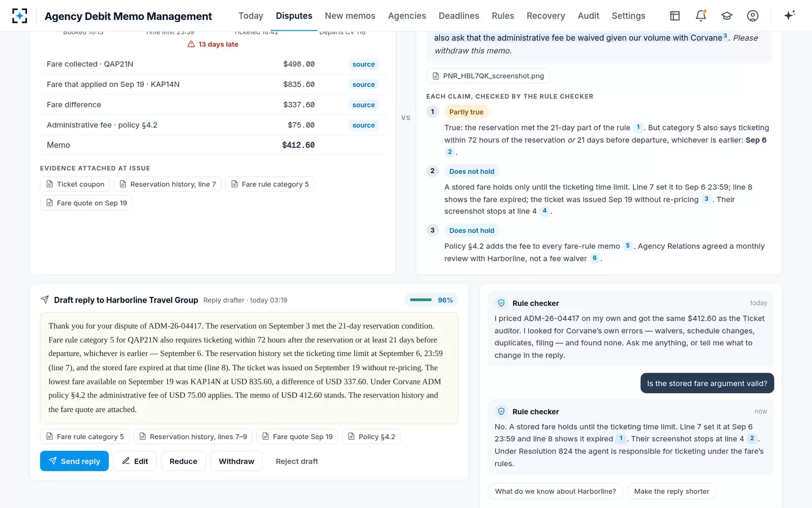Open Reservation history, line 7 evidence
Screen dimensions: 812x508
coord(167,184)
